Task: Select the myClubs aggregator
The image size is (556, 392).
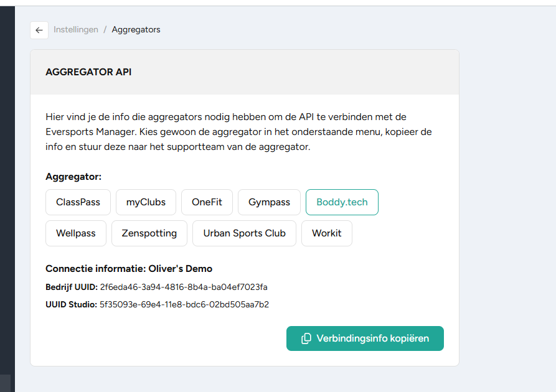Action: pyautogui.click(x=146, y=202)
